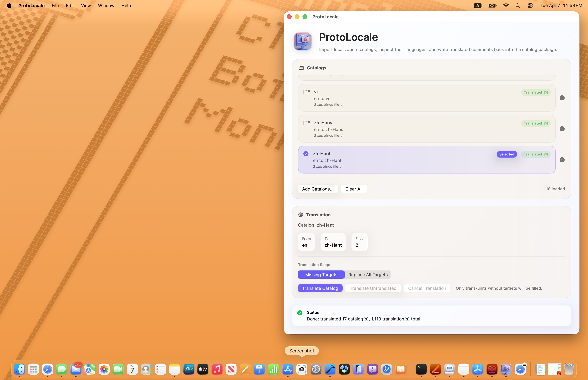Remove the vi catalog with minus icon
Viewport: 588px width, 380px height.
562,98
